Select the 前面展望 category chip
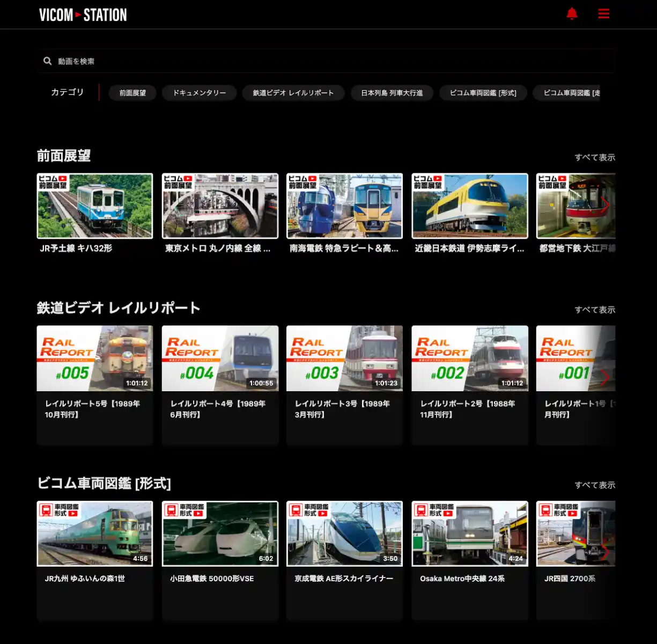Screen dimensions: 657x644 point(132,93)
